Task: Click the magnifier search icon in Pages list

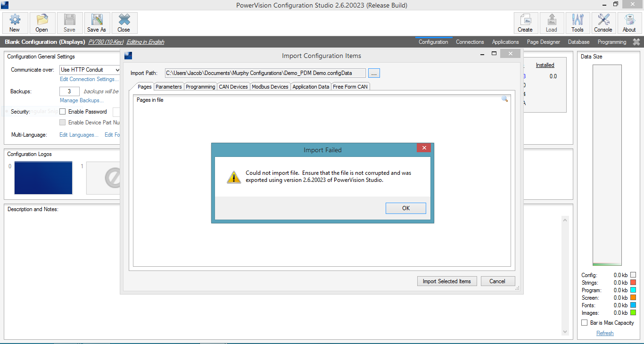Action: [x=504, y=99]
